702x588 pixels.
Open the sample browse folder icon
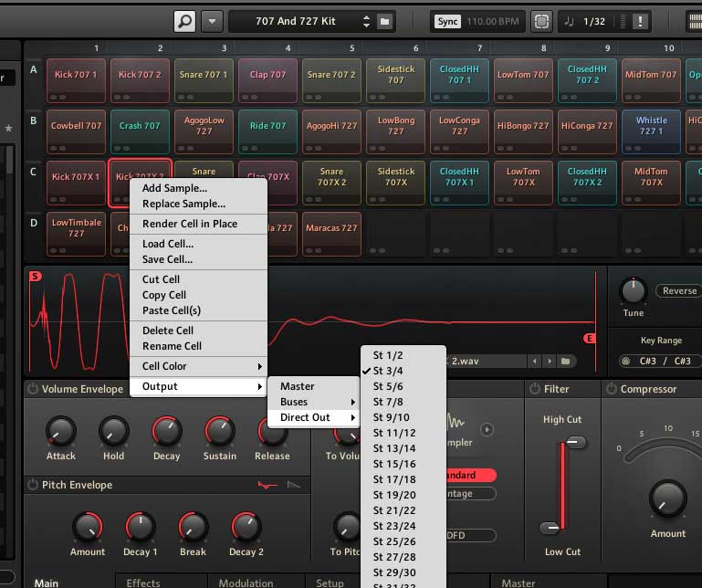tap(565, 361)
